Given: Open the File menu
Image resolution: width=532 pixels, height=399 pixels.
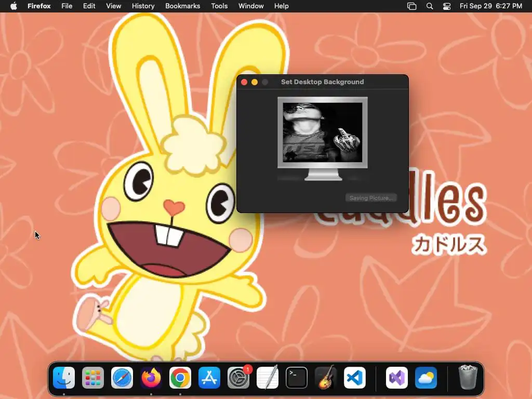Looking at the screenshot, I should pos(67,6).
